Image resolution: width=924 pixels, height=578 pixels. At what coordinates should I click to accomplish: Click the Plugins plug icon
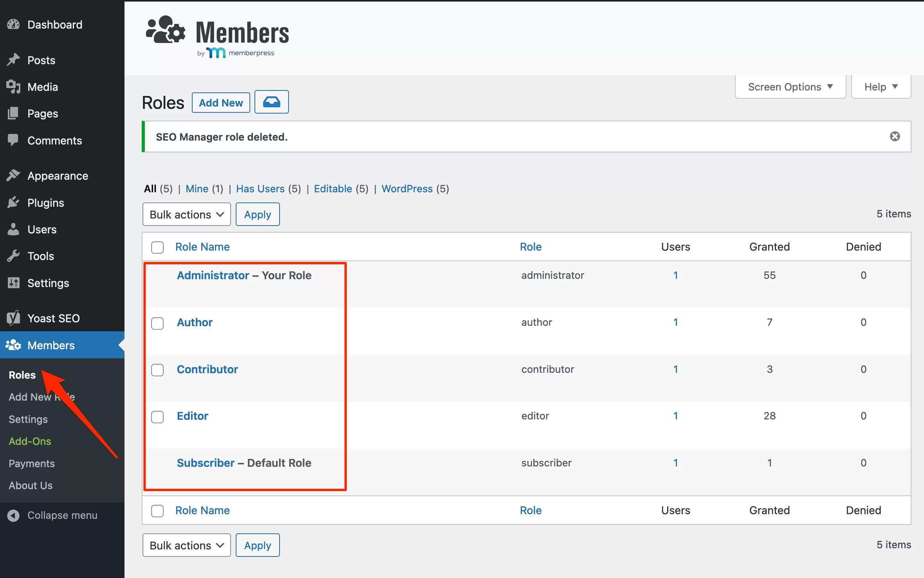pos(13,202)
